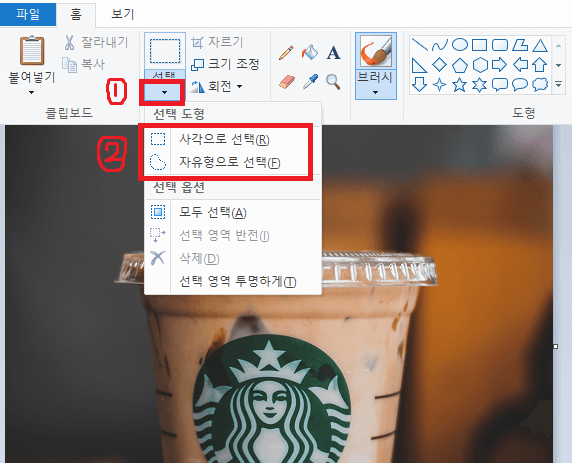Choose 모두 선택(A) menu item
Viewport: 572px width, 463px height.
[x=233, y=212]
